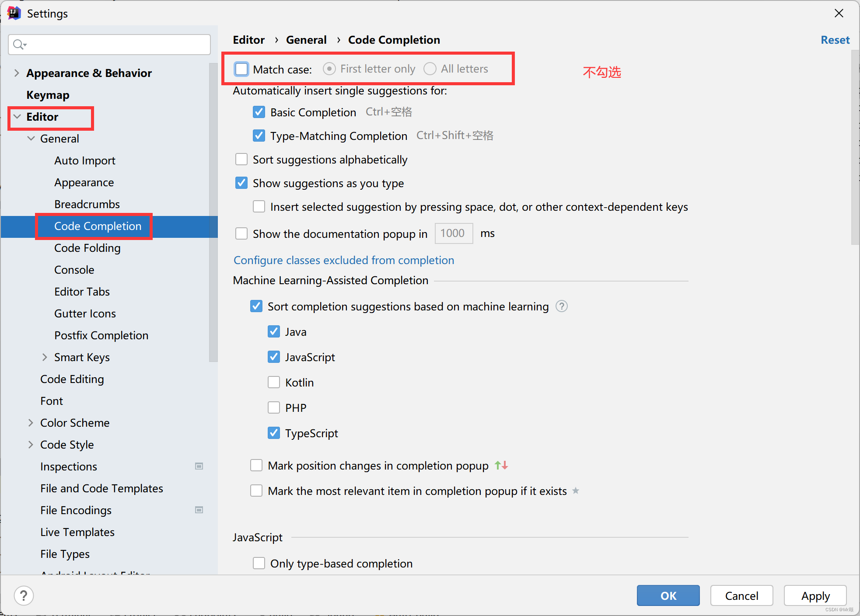Click Configure classes excluded from completion link
The height and width of the screenshot is (616, 860).
point(344,260)
